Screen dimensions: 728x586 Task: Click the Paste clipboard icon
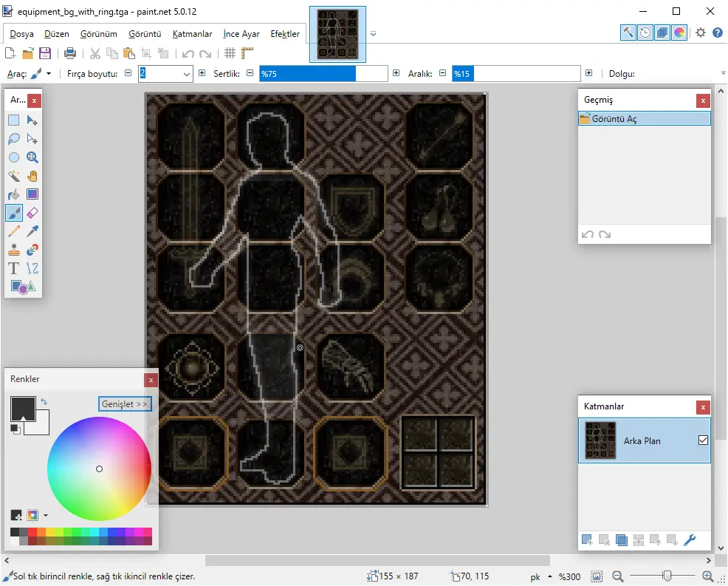tap(129, 53)
